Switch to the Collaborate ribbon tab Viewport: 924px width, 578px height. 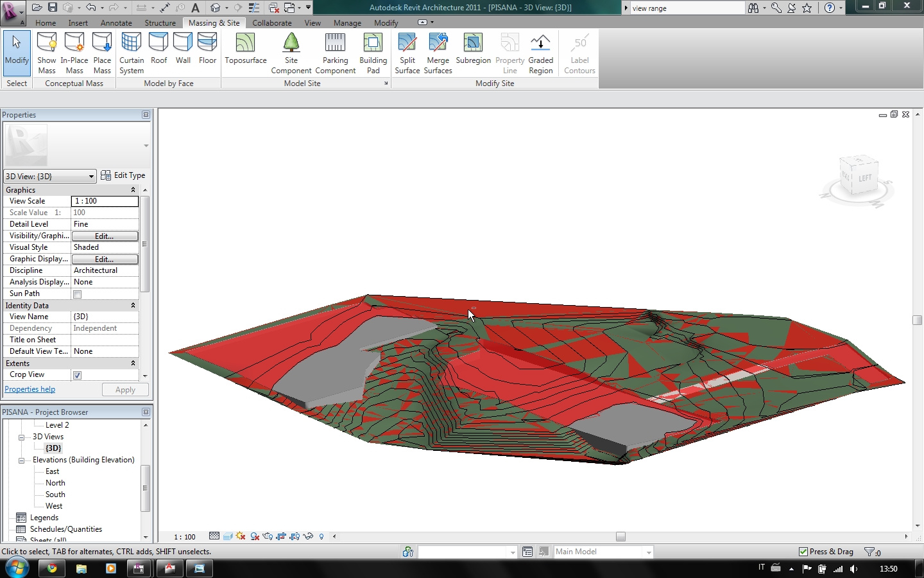coord(272,22)
